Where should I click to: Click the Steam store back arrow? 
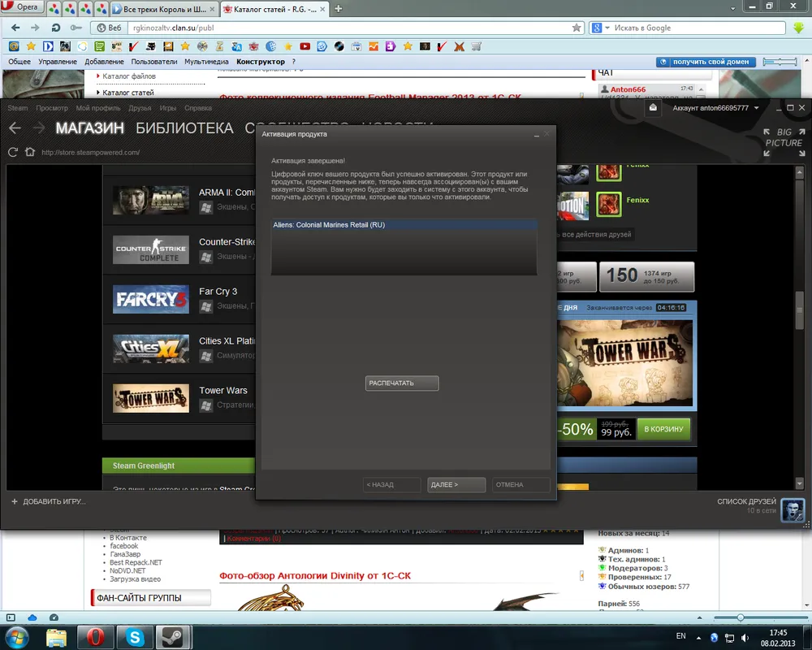point(15,128)
